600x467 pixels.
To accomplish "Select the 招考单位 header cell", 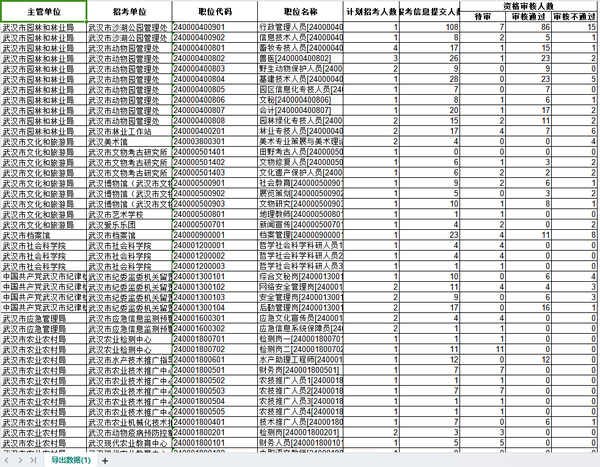I will coord(129,11).
